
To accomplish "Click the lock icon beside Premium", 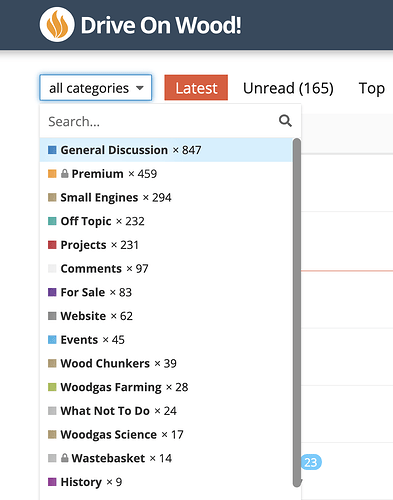I will [x=65, y=174].
